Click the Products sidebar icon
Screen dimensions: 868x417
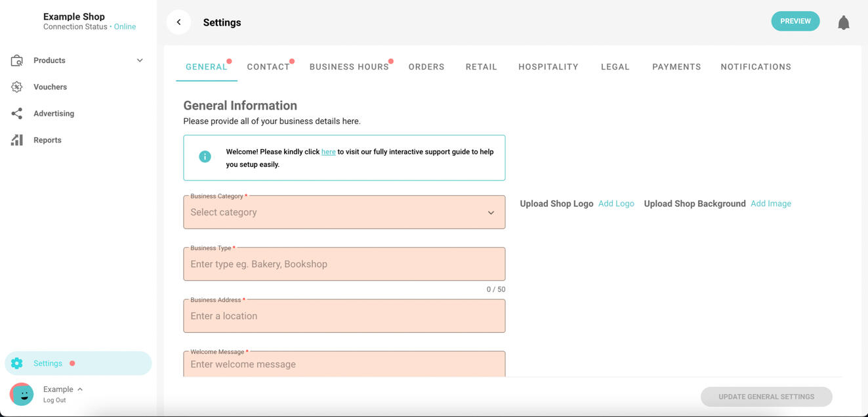coord(17,60)
